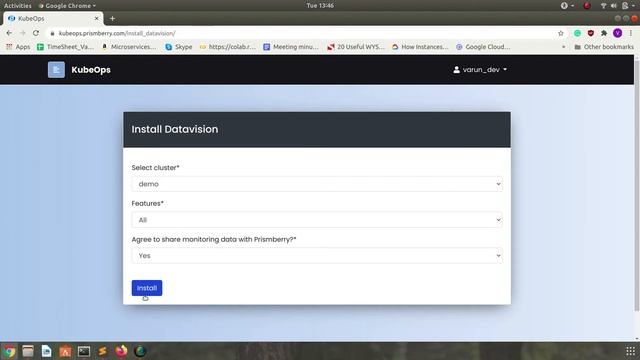Screen dimensions: 640x360
Task: Open the https://colab.r... bookmark
Action: pyautogui.click(x=227, y=47)
